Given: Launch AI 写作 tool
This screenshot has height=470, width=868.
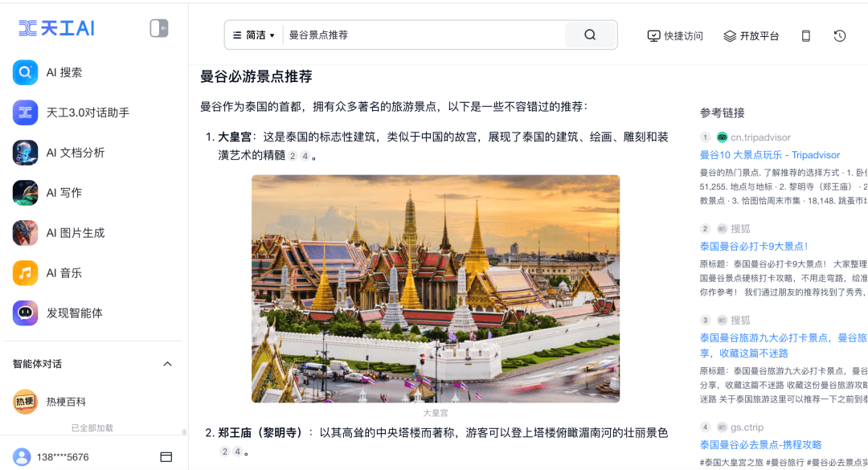Looking at the screenshot, I should pyautogui.click(x=64, y=193).
